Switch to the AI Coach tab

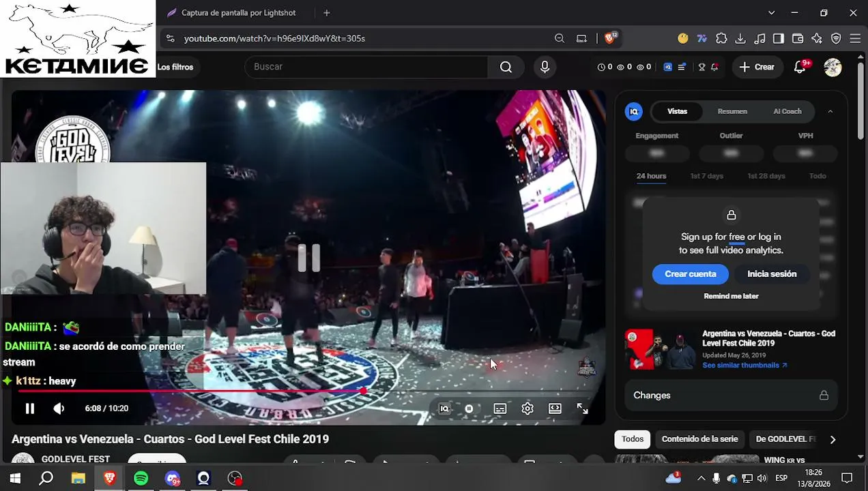tap(787, 111)
